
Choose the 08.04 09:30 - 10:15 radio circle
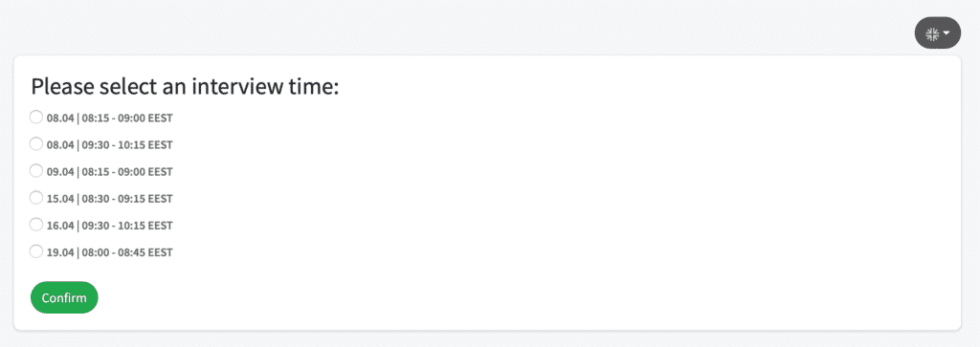click(36, 143)
